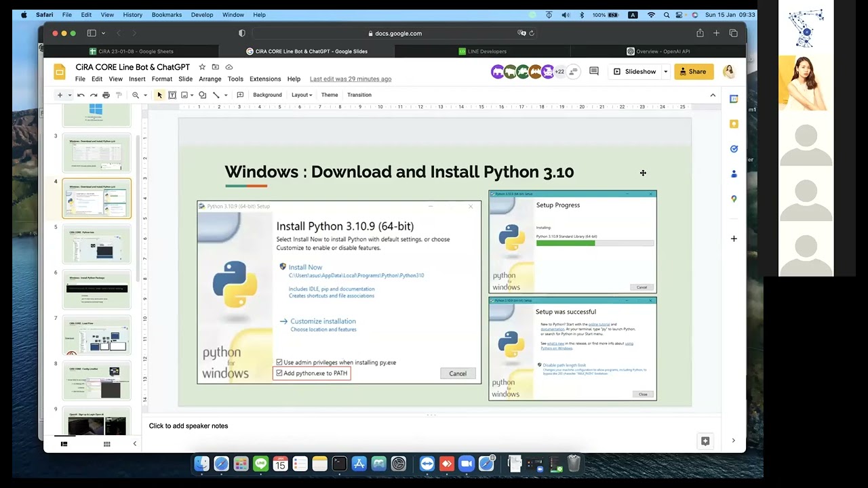Open Google Tasks side panel
This screenshot has height=488, width=868.
pos(734,149)
